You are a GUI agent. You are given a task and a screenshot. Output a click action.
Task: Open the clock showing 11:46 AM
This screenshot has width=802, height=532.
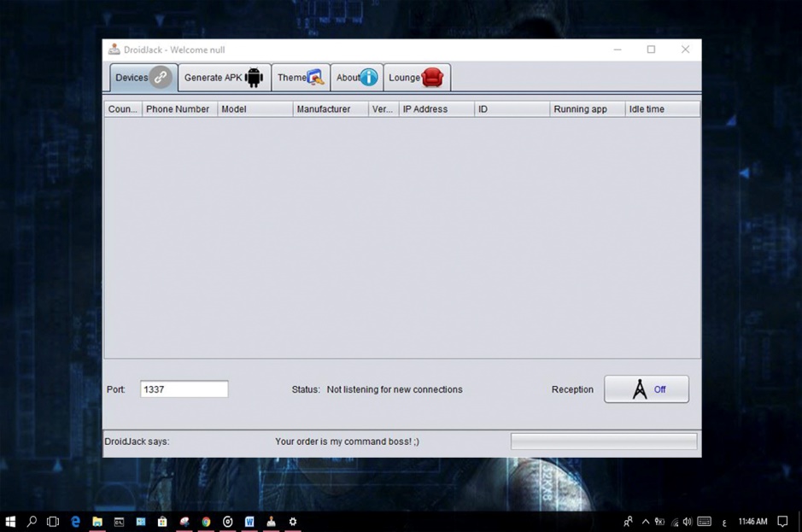pos(752,521)
